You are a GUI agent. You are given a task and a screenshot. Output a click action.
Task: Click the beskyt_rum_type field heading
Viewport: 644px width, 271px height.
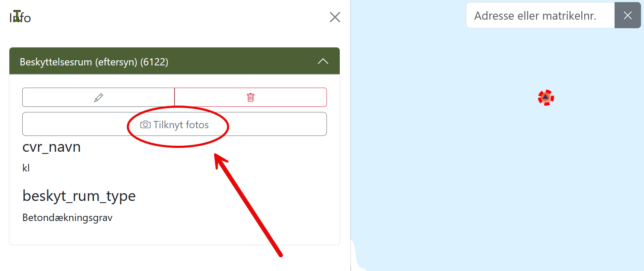point(79,196)
